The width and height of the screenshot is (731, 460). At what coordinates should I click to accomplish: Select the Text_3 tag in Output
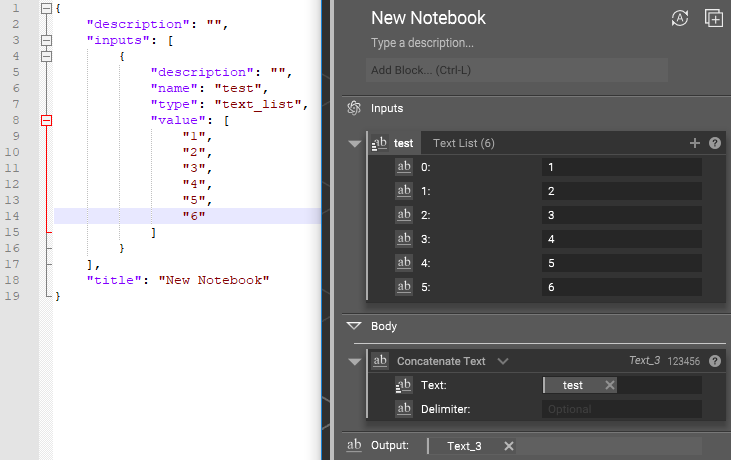(464, 446)
